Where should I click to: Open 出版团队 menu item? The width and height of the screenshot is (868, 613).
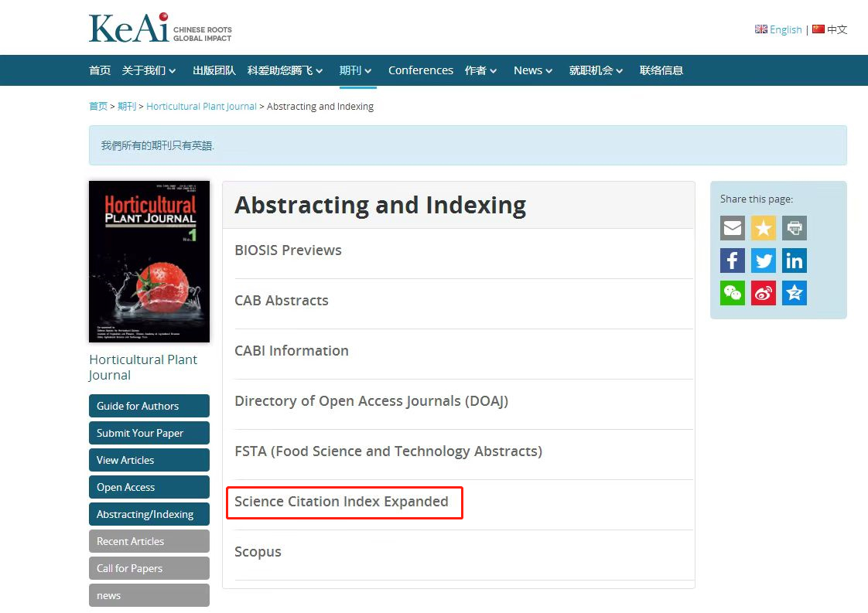point(214,70)
